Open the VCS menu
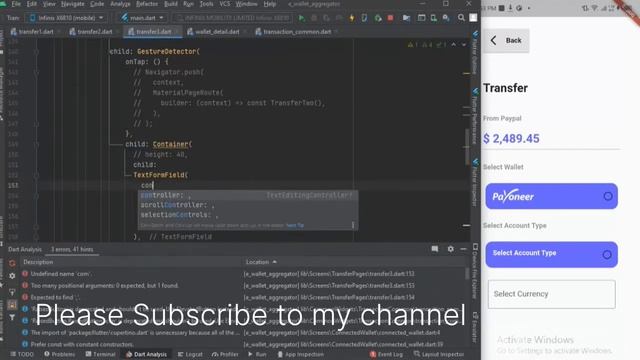640x360 pixels. (x=225, y=4)
